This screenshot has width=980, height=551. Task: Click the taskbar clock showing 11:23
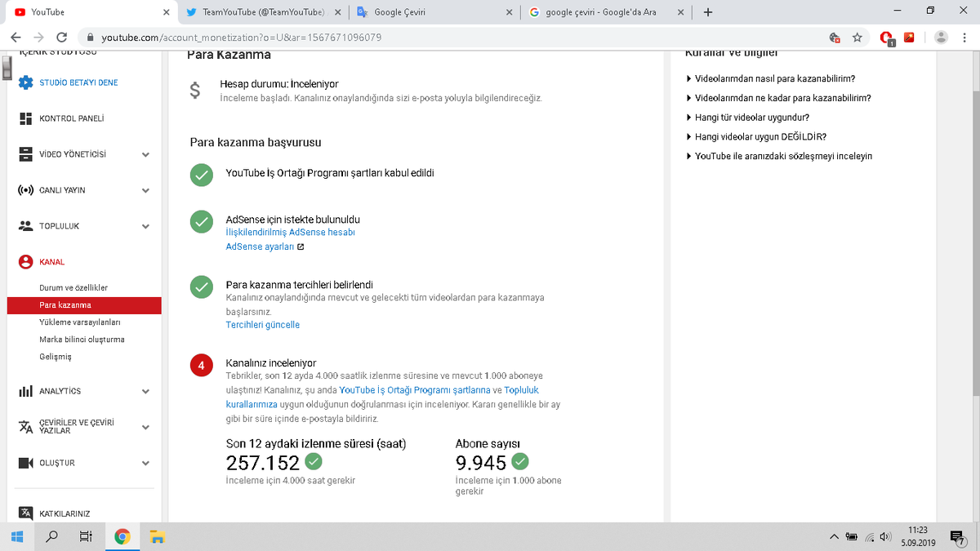pyautogui.click(x=918, y=536)
